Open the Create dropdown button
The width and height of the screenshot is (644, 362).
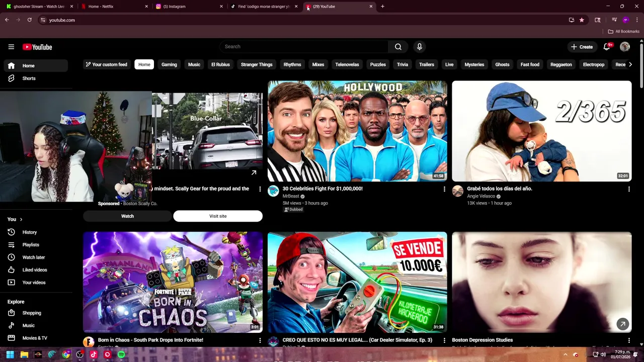582,47
